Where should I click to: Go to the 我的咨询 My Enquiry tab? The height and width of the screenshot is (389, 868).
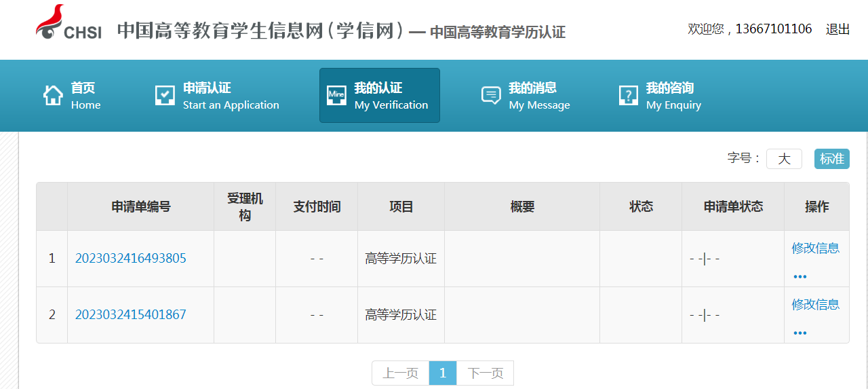tap(673, 96)
